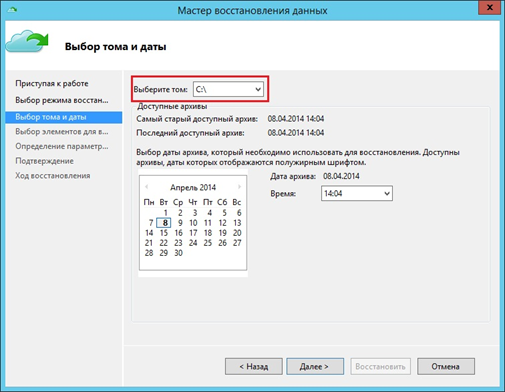The width and height of the screenshot is (505, 392).
Task: Go to previous month in calendar
Action: [146, 187]
